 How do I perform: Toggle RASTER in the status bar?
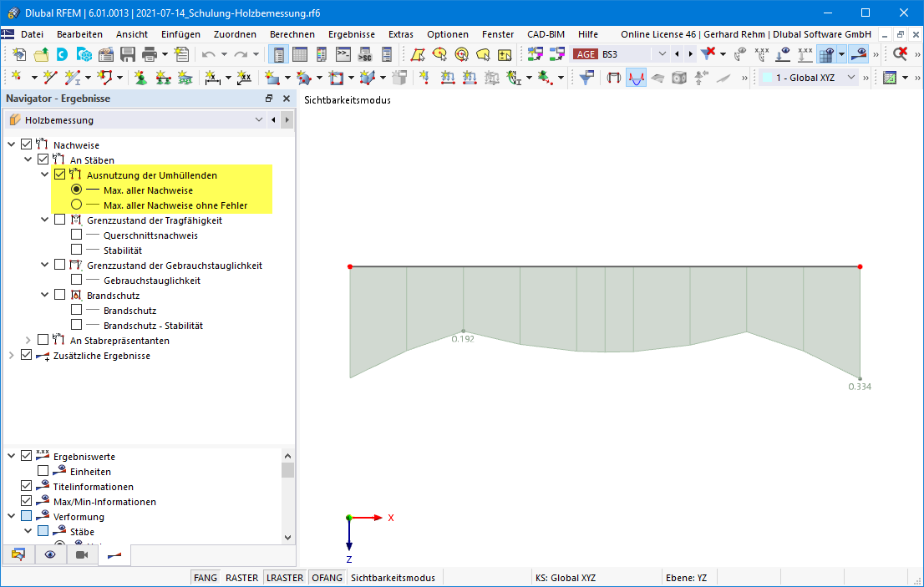click(x=241, y=578)
